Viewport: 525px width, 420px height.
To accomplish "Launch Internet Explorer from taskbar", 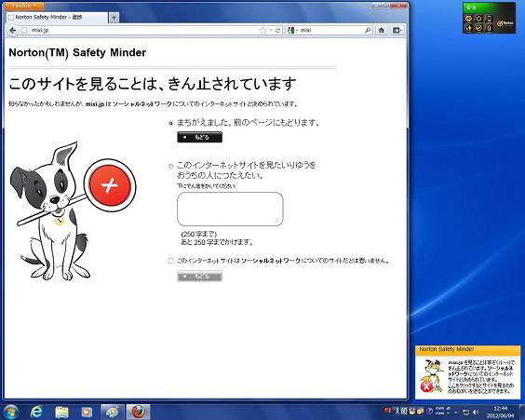I will click(36, 412).
